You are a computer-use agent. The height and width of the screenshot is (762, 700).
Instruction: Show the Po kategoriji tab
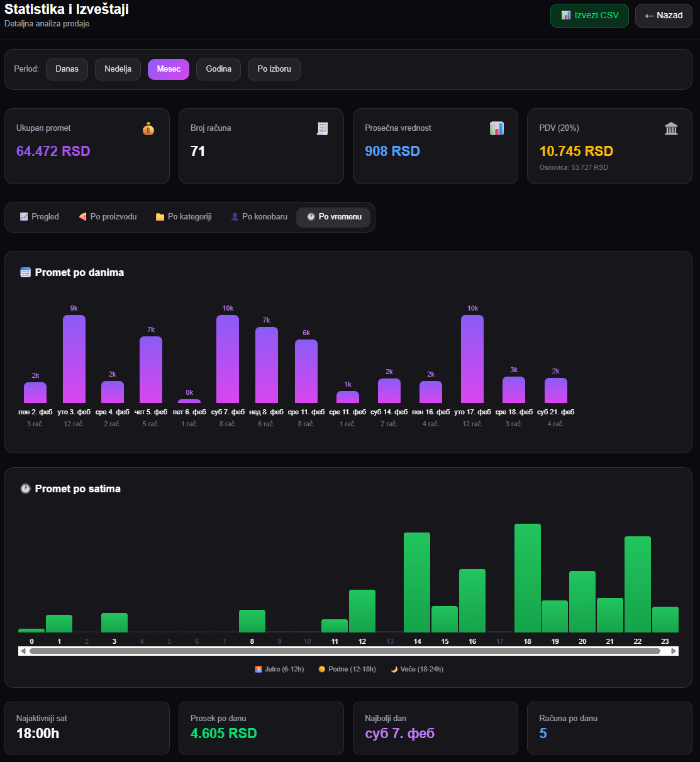[184, 217]
